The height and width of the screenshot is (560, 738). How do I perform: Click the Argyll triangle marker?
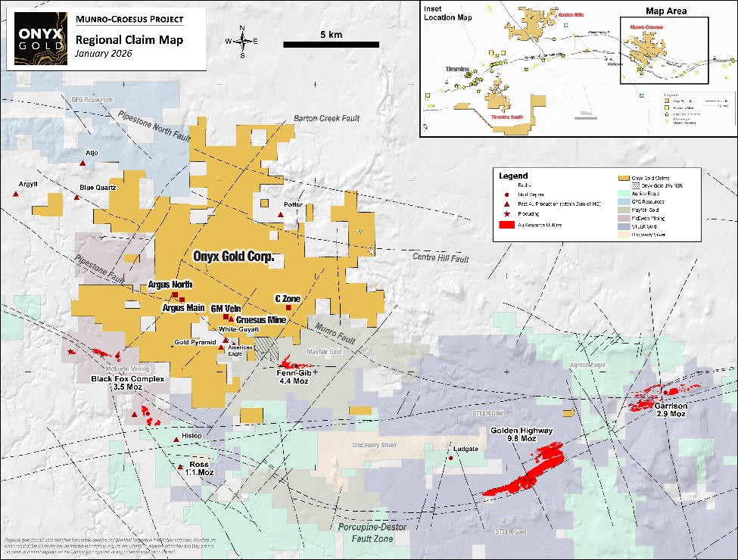pyautogui.click(x=15, y=194)
